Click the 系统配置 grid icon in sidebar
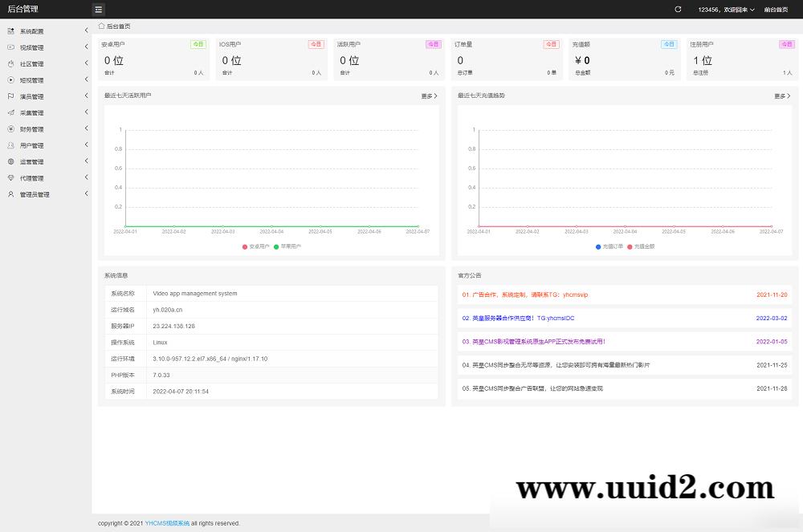The height and width of the screenshot is (532, 803). click(11, 31)
